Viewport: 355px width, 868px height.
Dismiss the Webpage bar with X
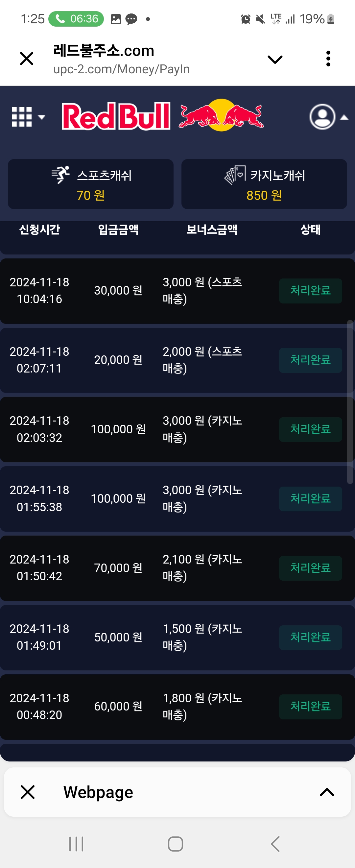[x=28, y=792]
